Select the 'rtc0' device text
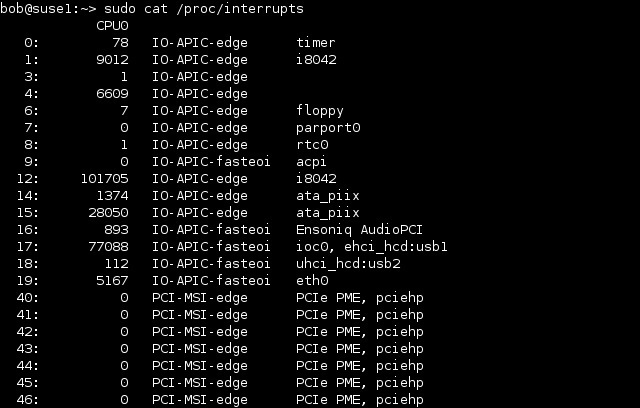640x408 pixels. (312, 145)
